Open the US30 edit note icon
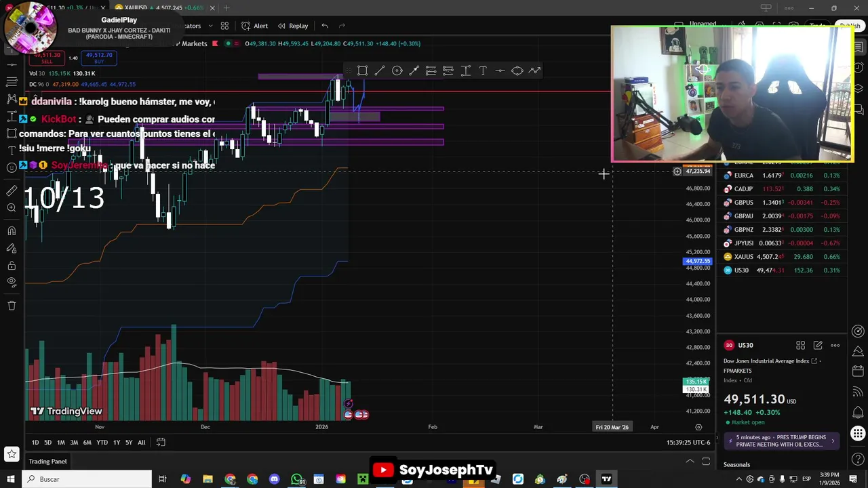 (818, 346)
